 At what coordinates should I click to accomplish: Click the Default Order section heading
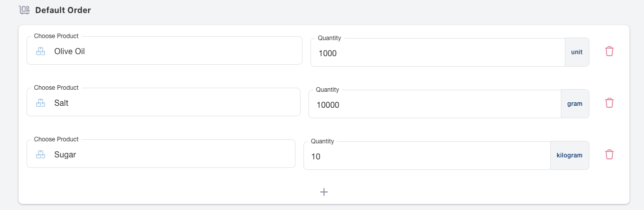(63, 10)
